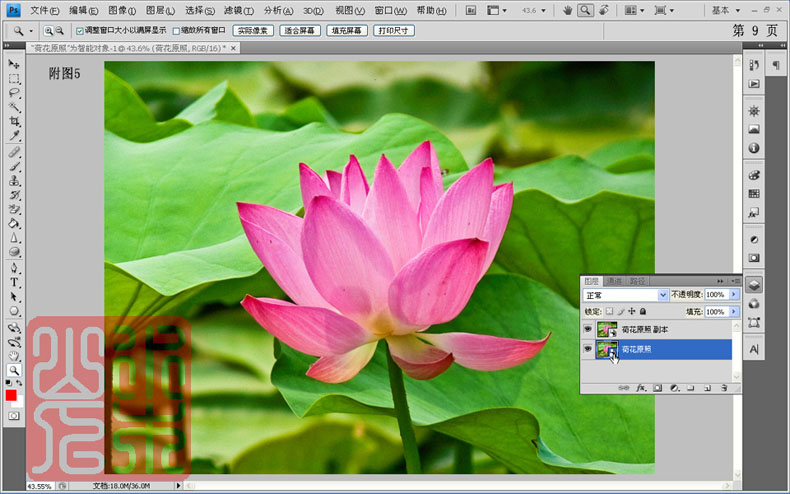Image resolution: width=790 pixels, height=494 pixels.
Task: Swap foreground and background colors
Action: [x=19, y=383]
